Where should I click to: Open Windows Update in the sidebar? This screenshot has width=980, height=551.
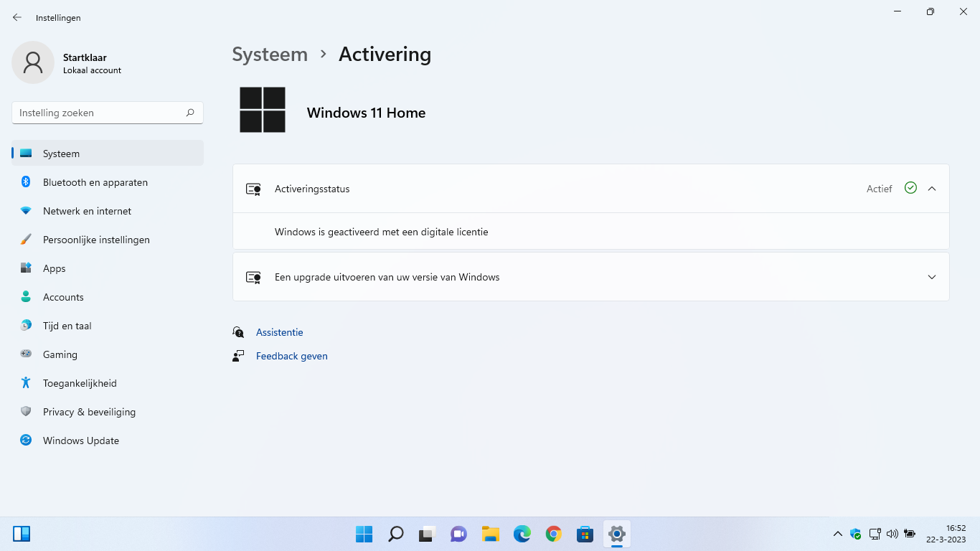pyautogui.click(x=108, y=441)
